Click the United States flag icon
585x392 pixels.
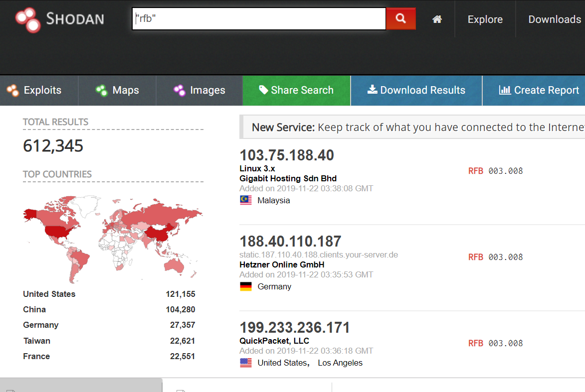coord(245,363)
